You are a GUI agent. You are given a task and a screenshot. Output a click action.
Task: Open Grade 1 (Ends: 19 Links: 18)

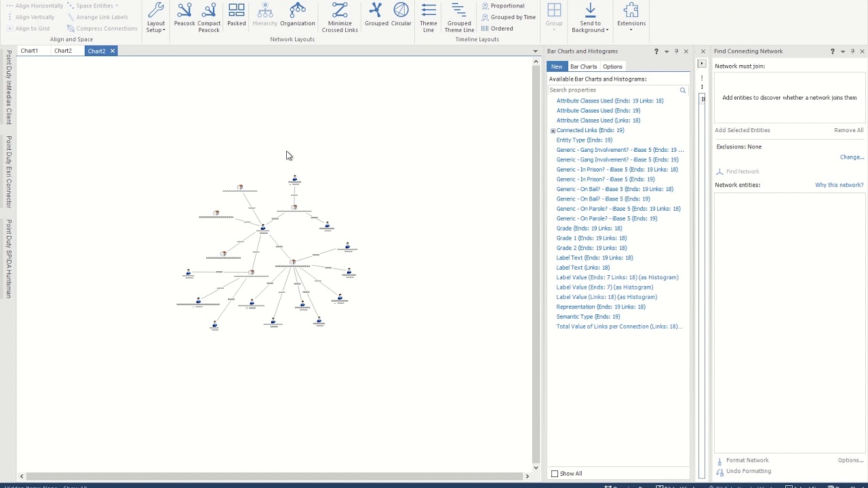click(591, 239)
